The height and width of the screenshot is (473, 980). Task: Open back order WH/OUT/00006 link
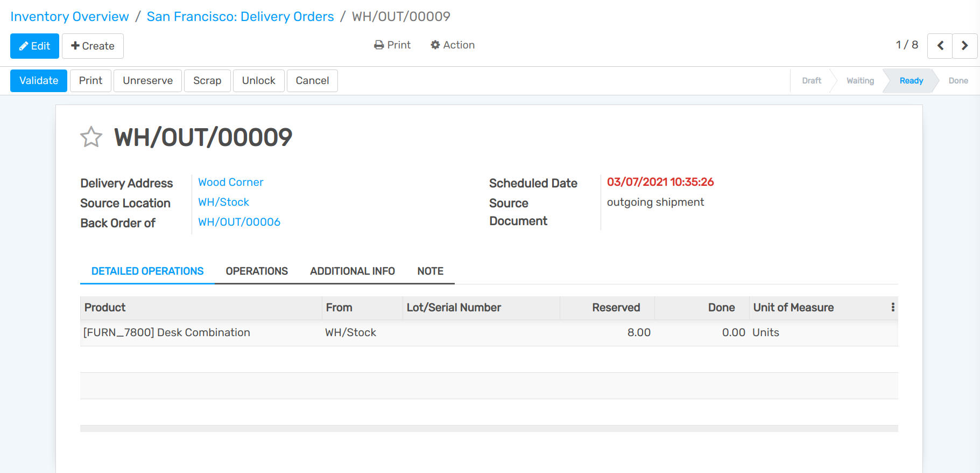(x=239, y=222)
